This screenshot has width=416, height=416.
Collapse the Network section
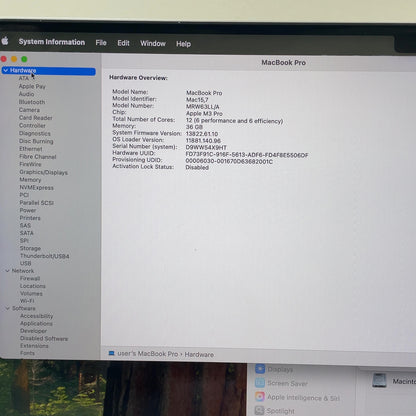tap(7, 271)
